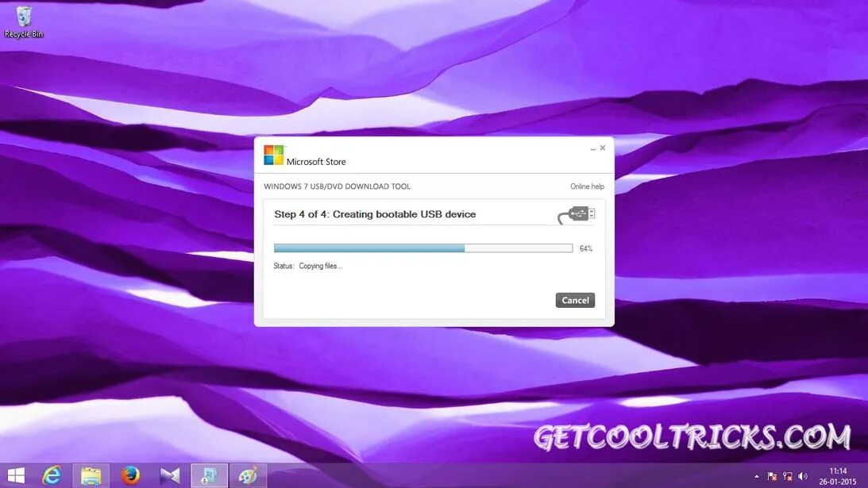Open the clock showing 26-01-2015

[838, 476]
